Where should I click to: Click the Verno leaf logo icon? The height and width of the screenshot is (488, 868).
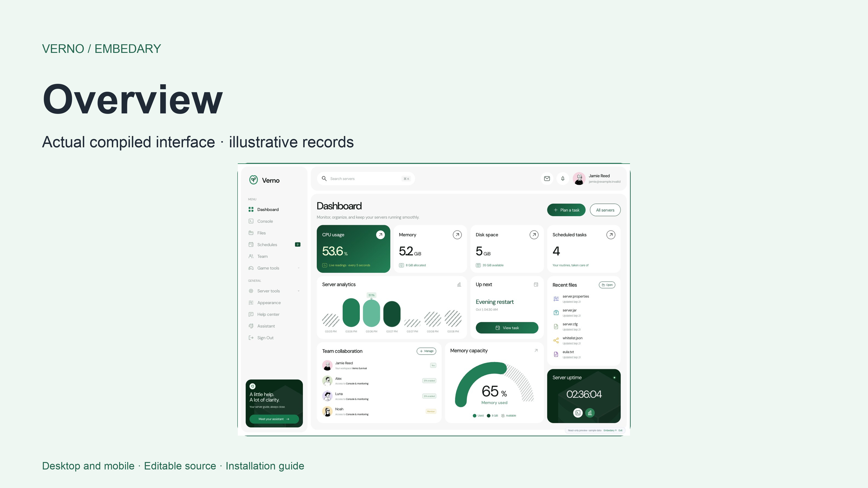tap(253, 180)
